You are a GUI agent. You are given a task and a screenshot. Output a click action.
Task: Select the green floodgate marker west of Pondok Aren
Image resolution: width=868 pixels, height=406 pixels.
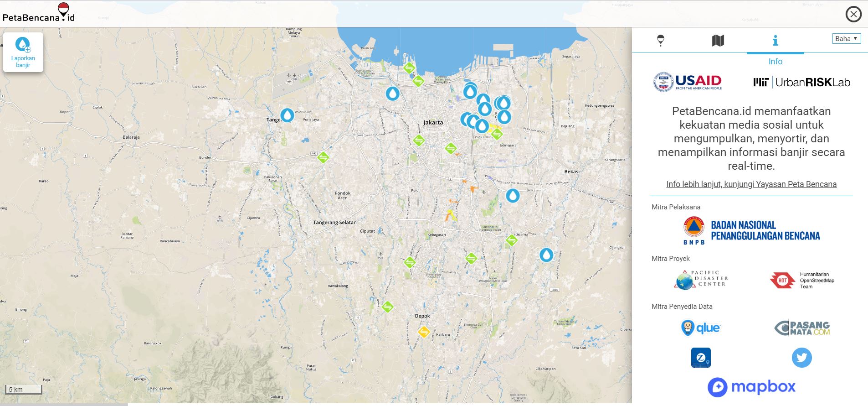(x=323, y=158)
